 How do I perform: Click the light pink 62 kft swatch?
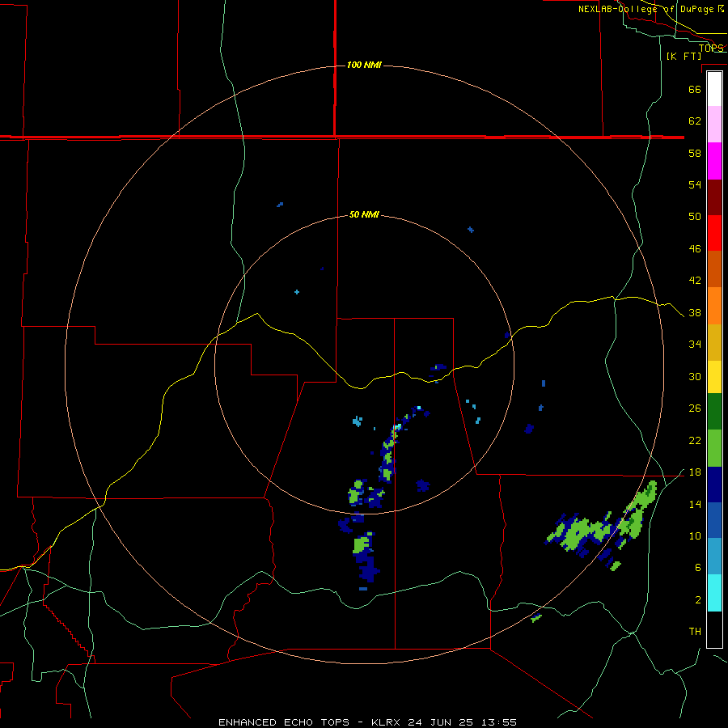[x=714, y=125]
